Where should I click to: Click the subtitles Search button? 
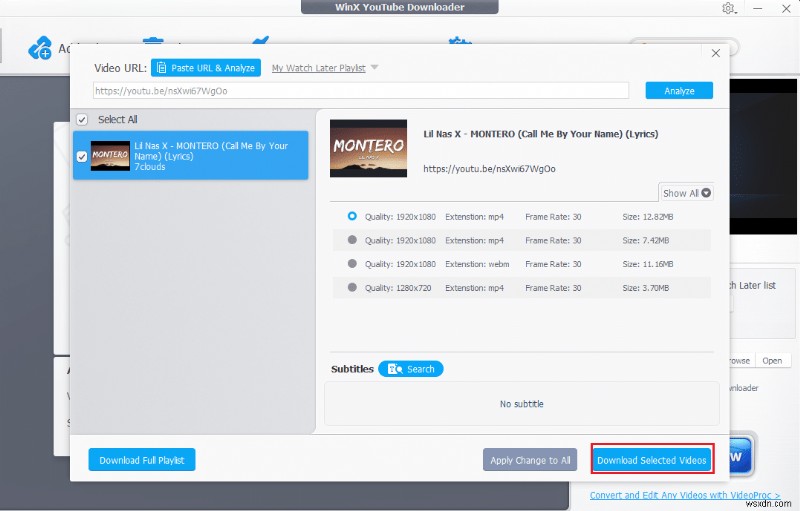411,369
